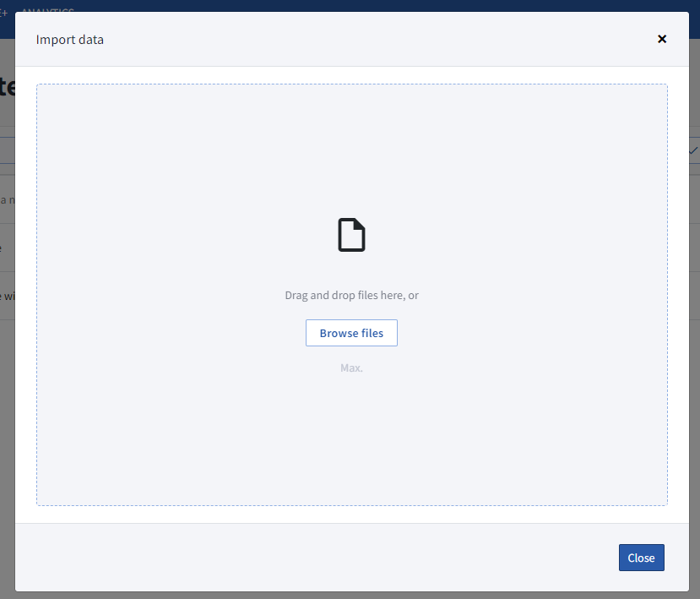700x599 pixels.
Task: Click the 'Import data' dialog title
Action: tap(69, 40)
